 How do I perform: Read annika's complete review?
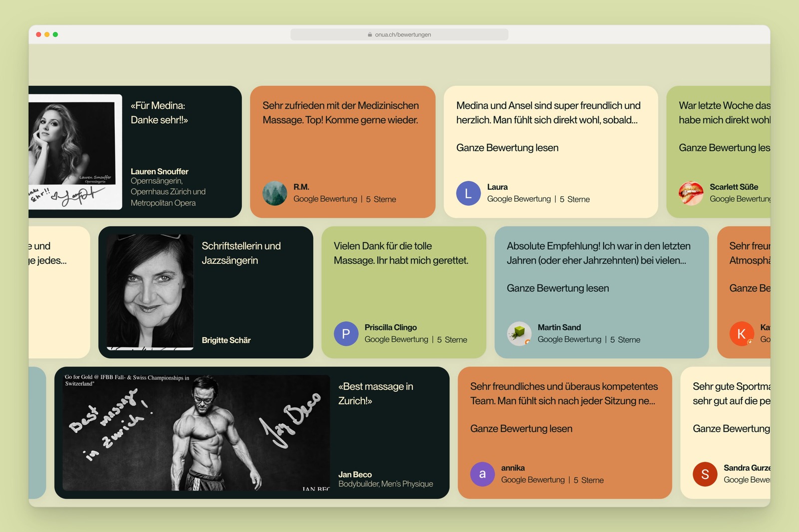tap(521, 429)
